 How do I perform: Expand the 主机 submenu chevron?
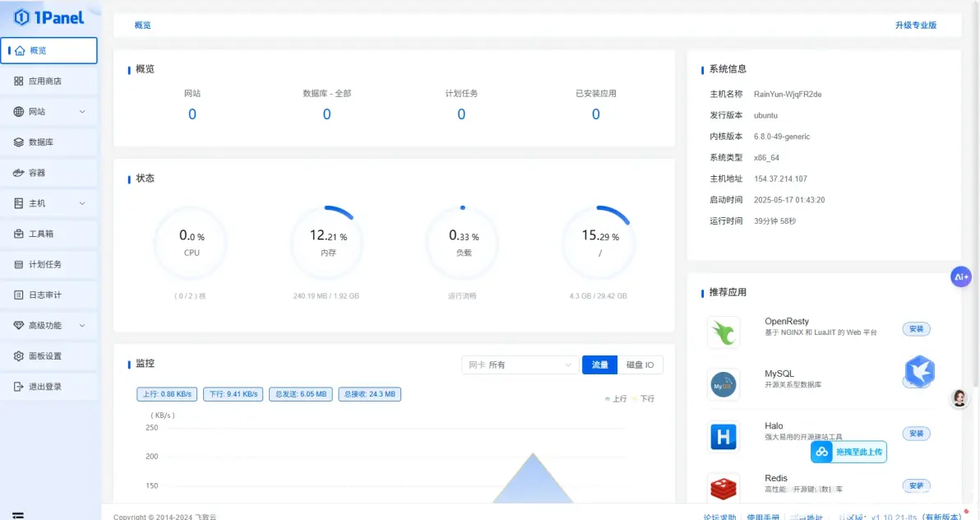[x=82, y=203]
